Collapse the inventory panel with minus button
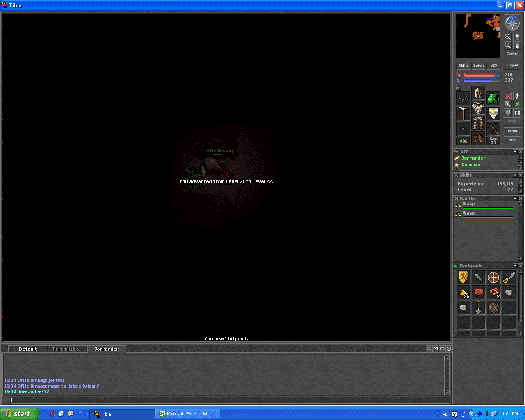The image size is (525, 420). [459, 88]
